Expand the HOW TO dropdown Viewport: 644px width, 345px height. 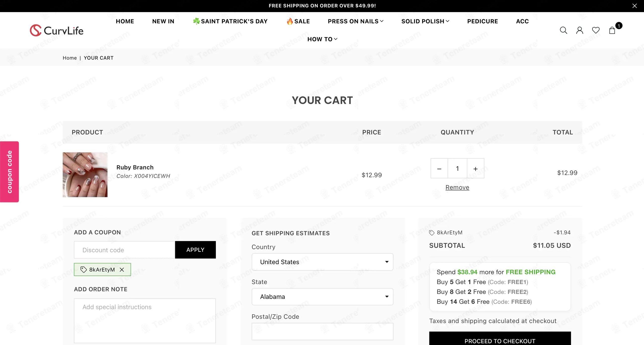coord(322,39)
